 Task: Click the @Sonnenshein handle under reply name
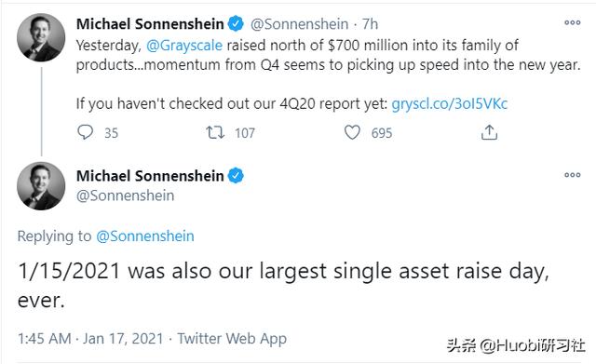click(x=125, y=195)
